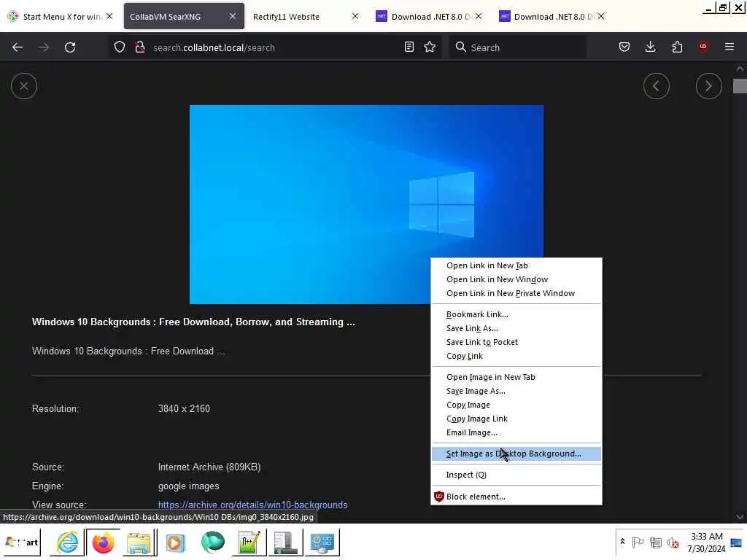Choose Save Image As

tap(516, 391)
